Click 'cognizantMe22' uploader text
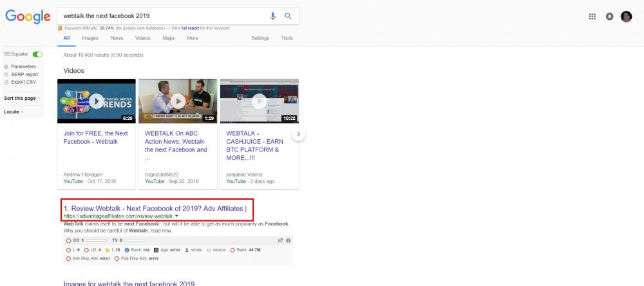The height and width of the screenshot is (286, 644). coord(162,174)
